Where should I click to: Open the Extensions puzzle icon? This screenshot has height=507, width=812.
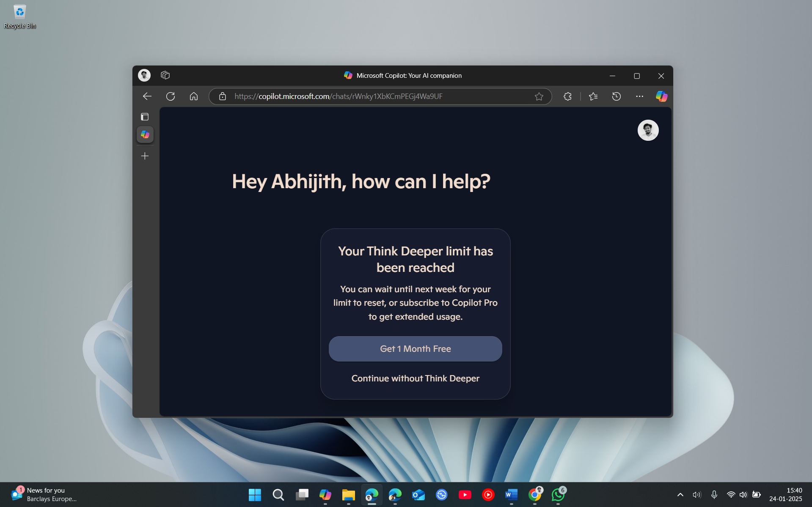[x=568, y=96]
